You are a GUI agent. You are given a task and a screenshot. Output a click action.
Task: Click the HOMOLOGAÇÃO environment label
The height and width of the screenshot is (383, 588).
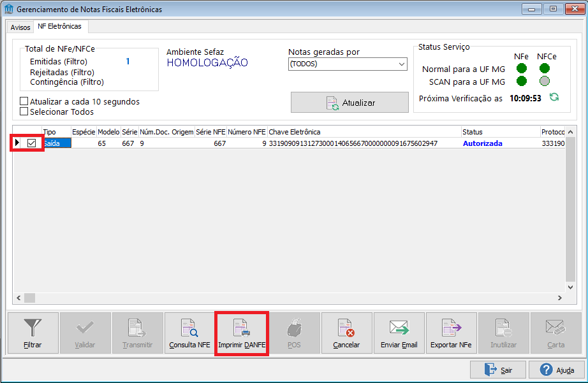point(207,62)
